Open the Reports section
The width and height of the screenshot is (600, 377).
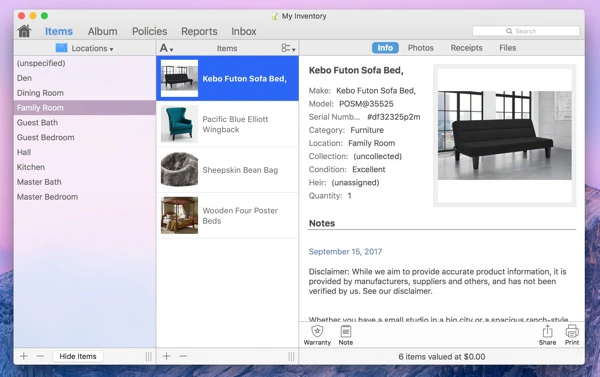click(x=199, y=31)
